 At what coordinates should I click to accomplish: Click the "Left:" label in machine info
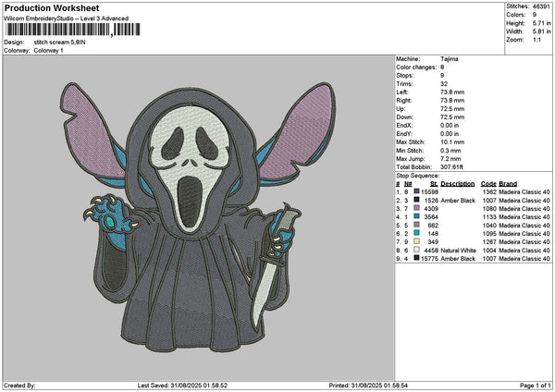coord(401,92)
